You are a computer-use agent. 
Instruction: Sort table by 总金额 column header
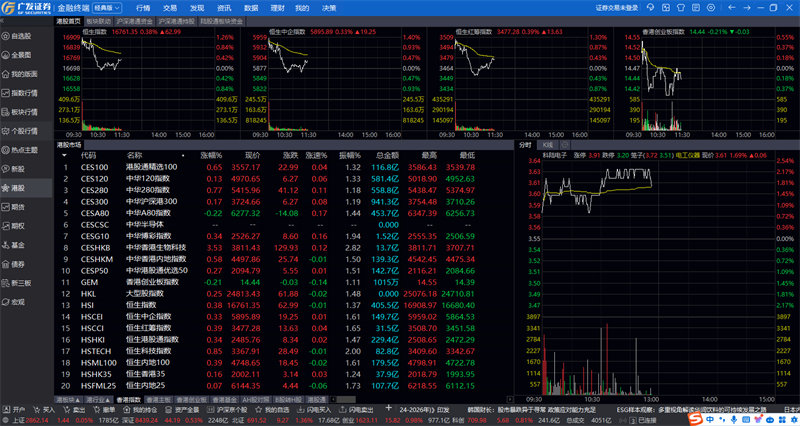click(387, 155)
